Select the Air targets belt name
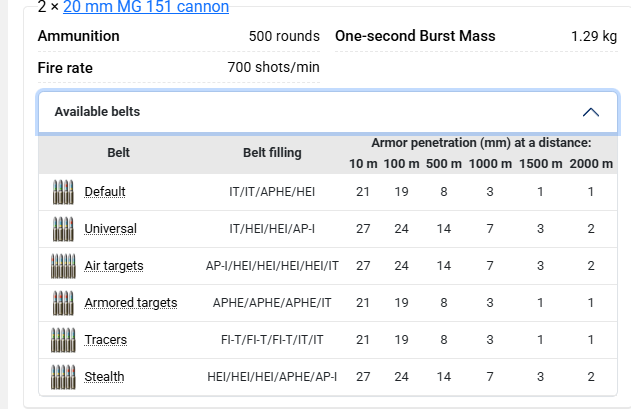Image resolution: width=631 pixels, height=409 pixels. coord(114,265)
